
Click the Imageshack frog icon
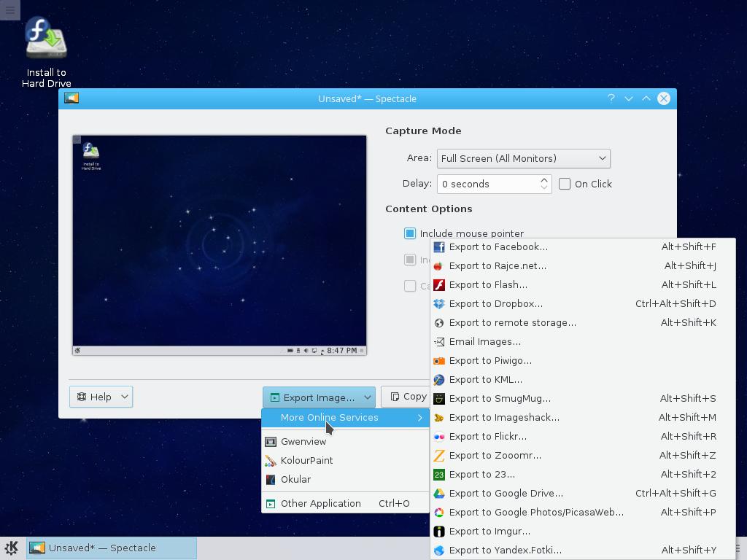tap(438, 418)
